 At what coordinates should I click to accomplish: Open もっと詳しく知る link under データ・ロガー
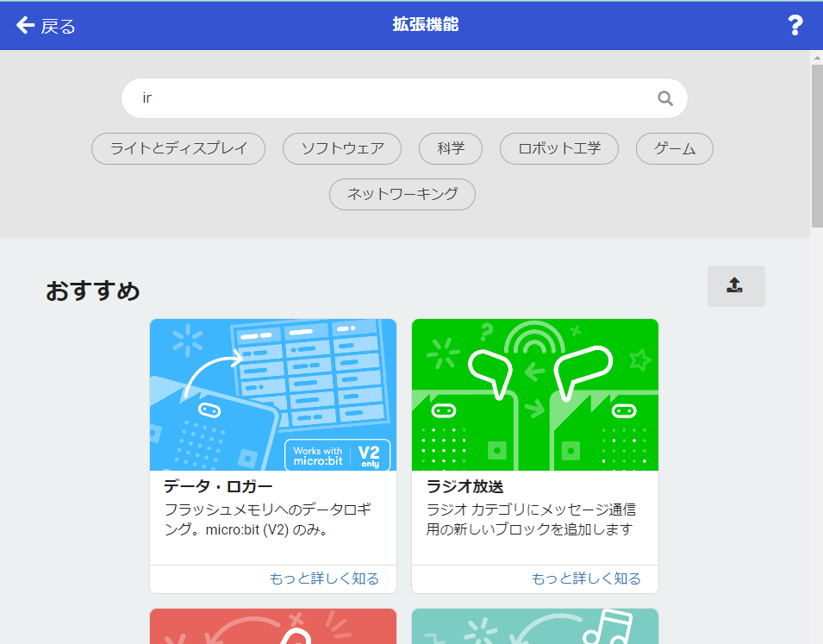(324, 578)
